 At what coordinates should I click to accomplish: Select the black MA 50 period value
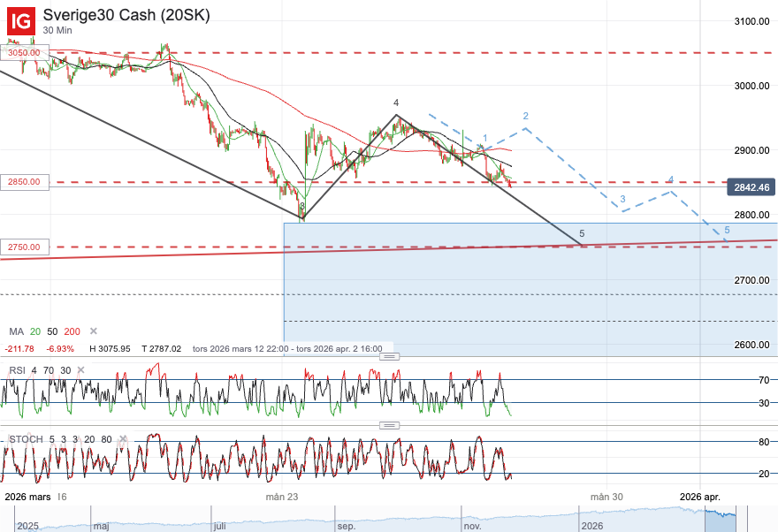pos(52,331)
